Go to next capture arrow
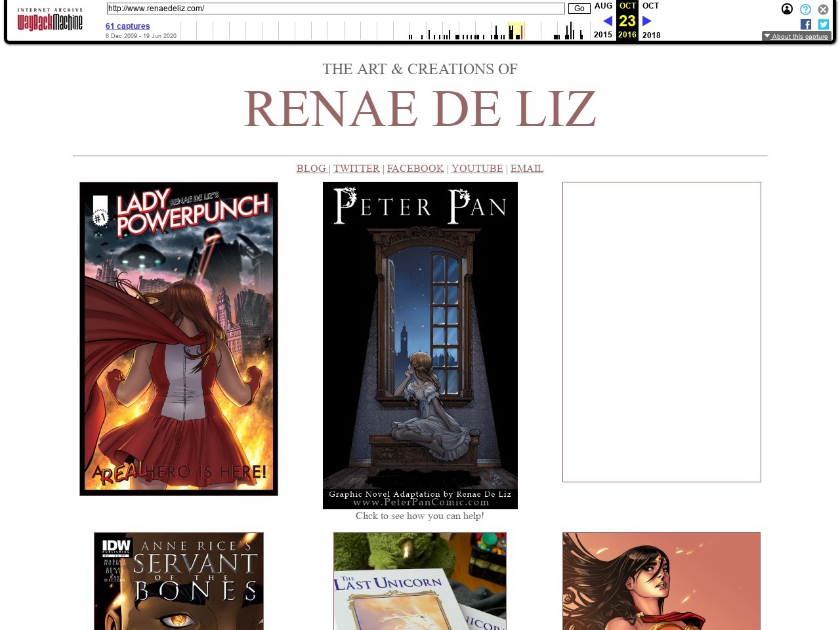This screenshot has height=630, width=840. pos(646,21)
